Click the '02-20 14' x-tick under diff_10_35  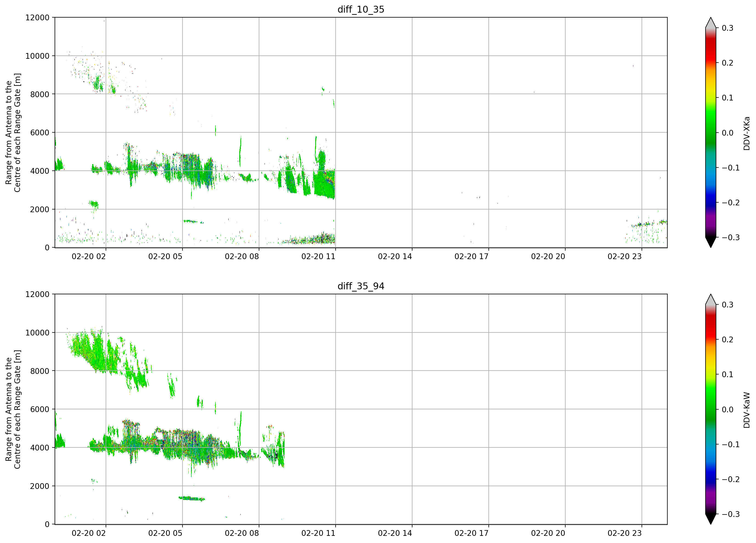[x=395, y=256]
